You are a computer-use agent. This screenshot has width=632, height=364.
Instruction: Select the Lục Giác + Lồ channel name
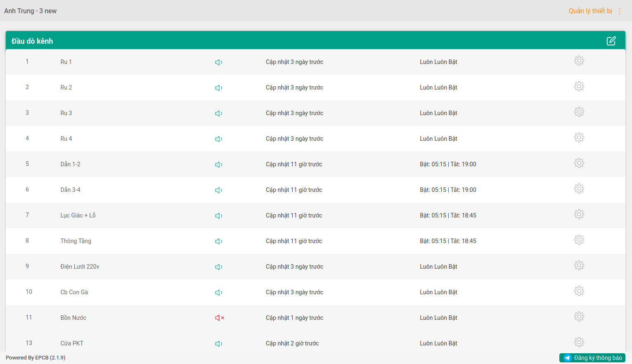pyautogui.click(x=78, y=215)
